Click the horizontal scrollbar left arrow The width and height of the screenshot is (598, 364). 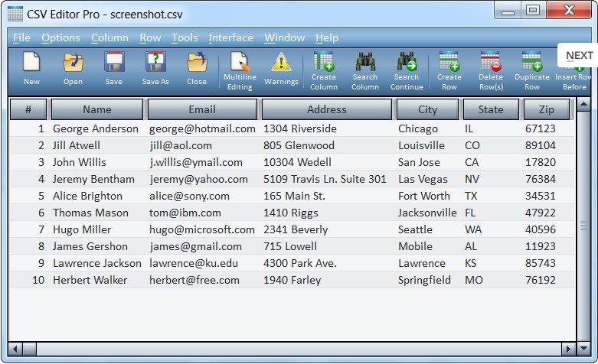[x=15, y=349]
